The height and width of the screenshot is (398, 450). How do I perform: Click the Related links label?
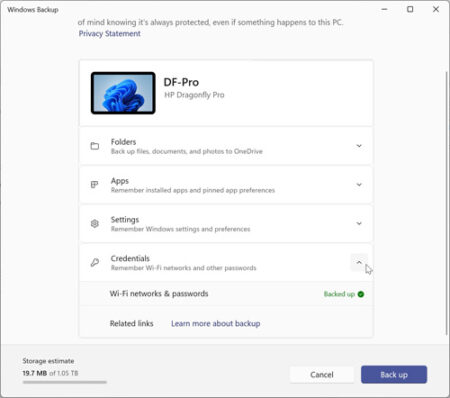tap(132, 323)
